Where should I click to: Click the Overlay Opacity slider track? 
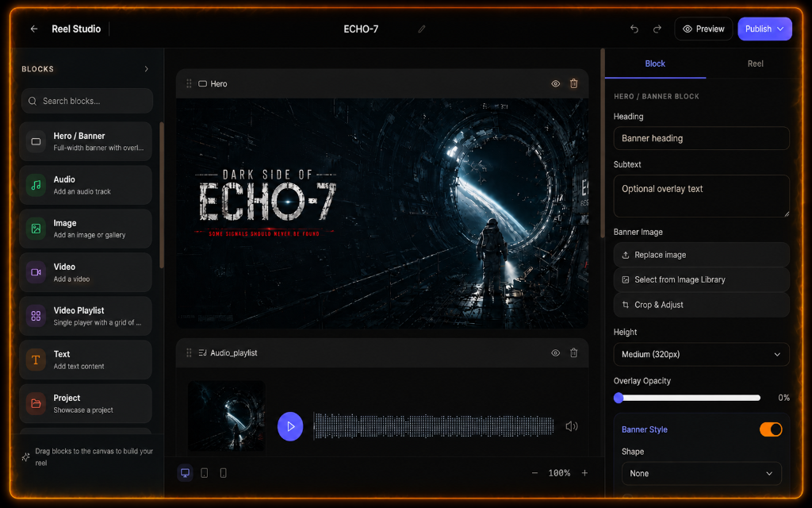click(x=689, y=398)
